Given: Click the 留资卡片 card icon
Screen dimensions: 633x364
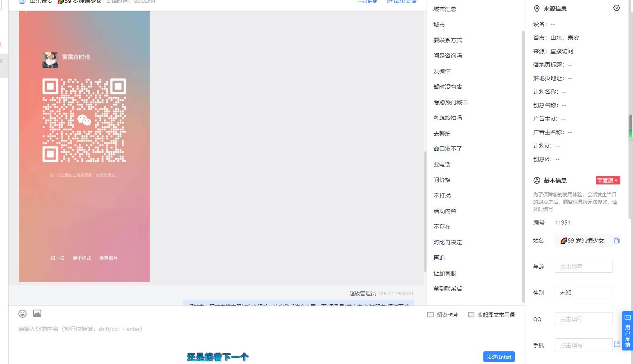Looking at the screenshot, I should [x=430, y=315].
